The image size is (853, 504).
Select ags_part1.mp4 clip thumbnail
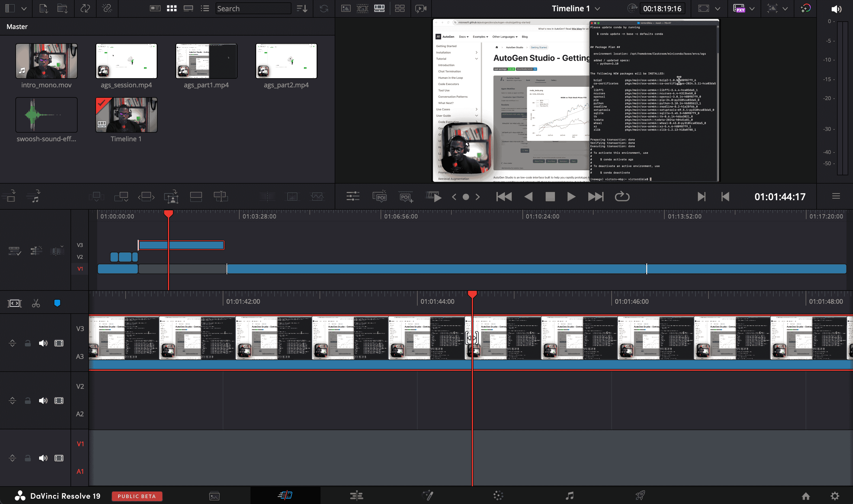click(x=206, y=61)
